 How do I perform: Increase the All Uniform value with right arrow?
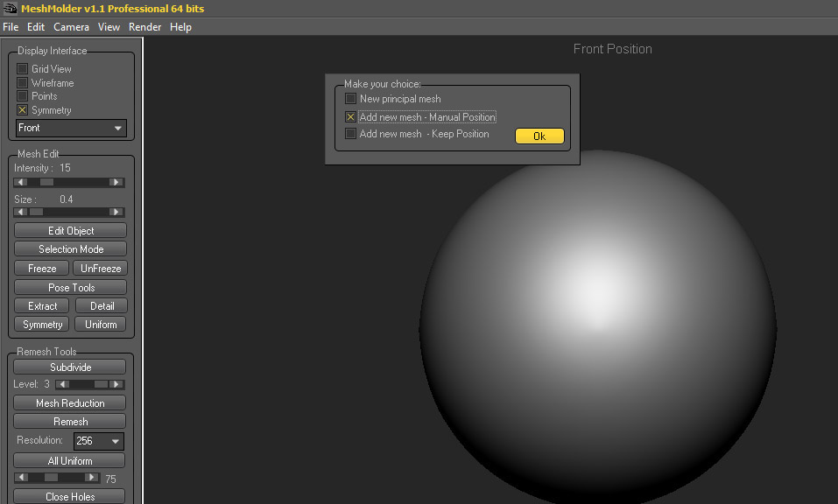click(x=92, y=477)
